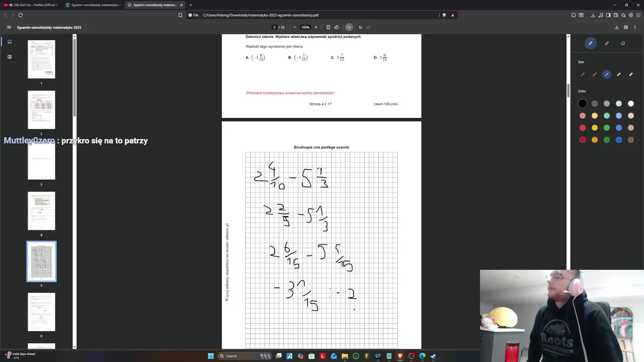Click the 100% zoom level field

[305, 27]
